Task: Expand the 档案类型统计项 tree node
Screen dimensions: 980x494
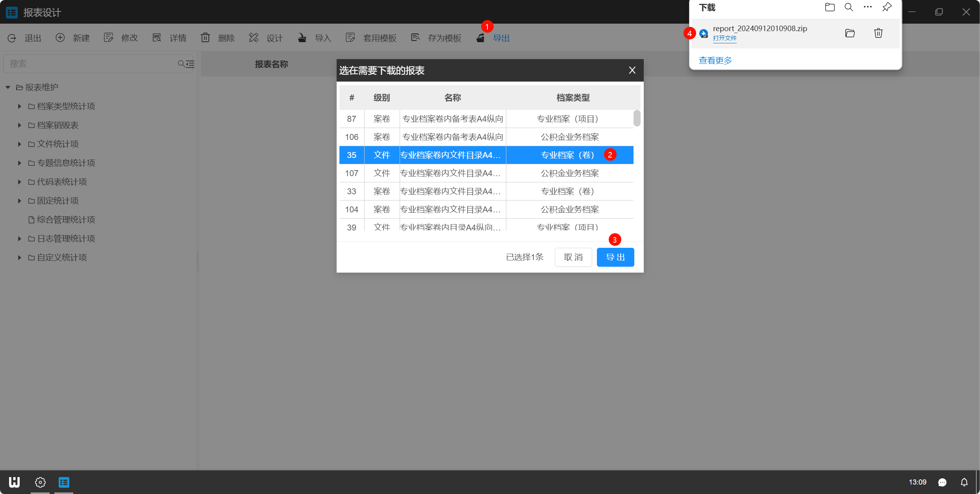Action: 19,106
